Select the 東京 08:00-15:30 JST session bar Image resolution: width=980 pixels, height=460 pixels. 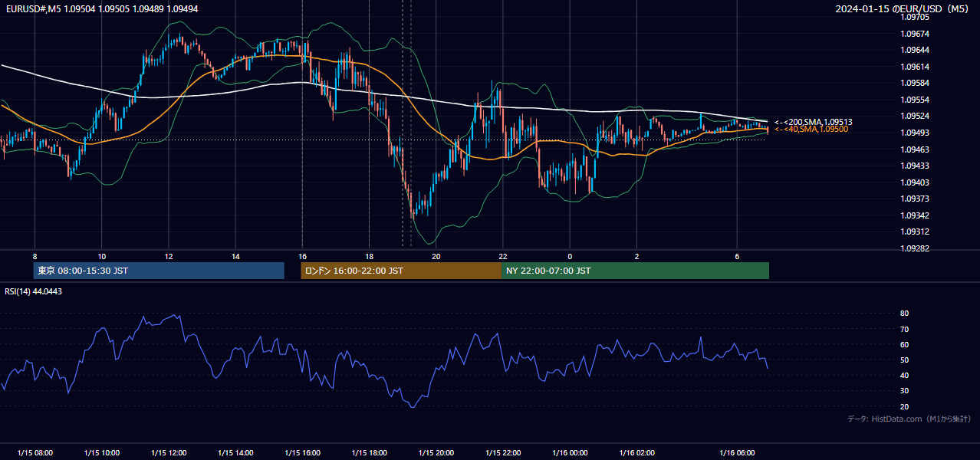click(159, 271)
